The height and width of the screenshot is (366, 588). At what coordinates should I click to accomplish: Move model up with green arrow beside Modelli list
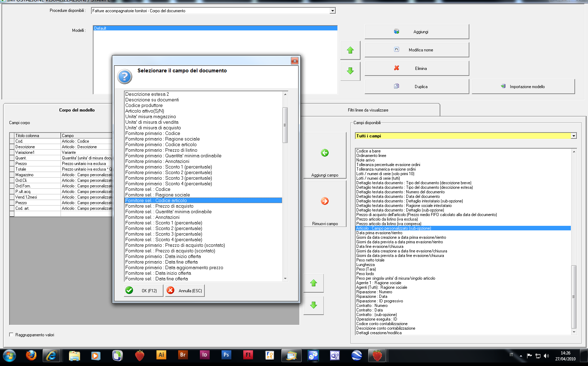point(350,50)
